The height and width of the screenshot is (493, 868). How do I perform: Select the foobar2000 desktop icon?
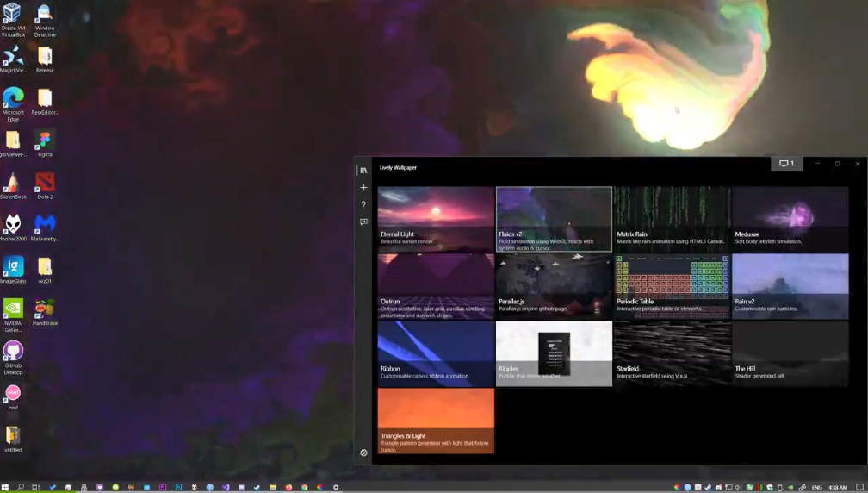(13, 228)
